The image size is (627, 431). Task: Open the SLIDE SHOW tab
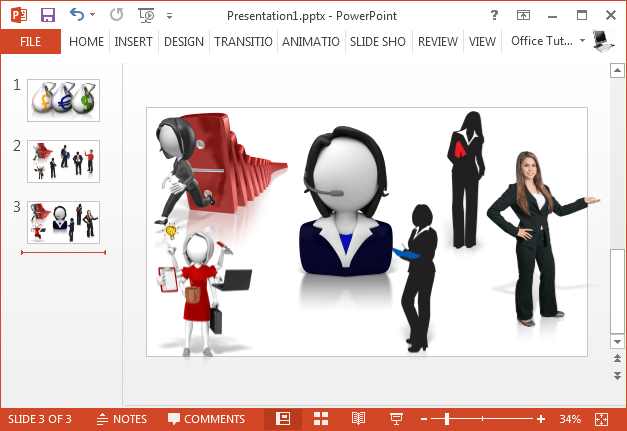(x=378, y=42)
